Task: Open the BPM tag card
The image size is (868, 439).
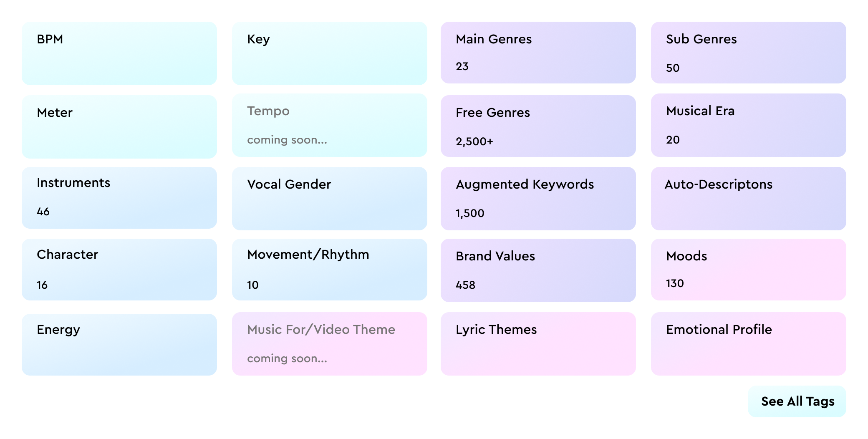Action: pos(119,53)
